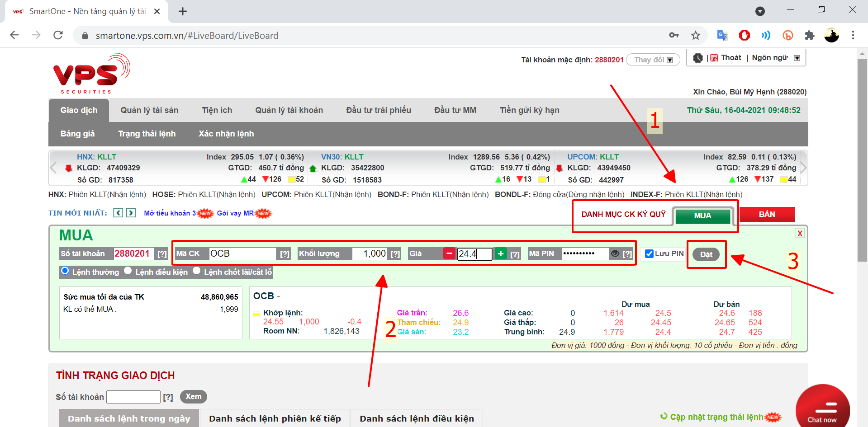Viewport: 868px width, 427px height.
Task: Click the Xem button
Action: coord(194,396)
